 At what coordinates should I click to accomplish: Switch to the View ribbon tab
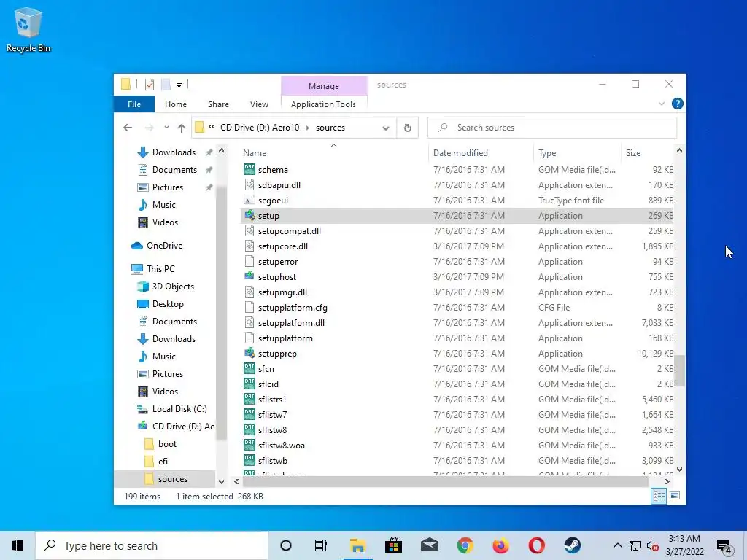tap(259, 104)
